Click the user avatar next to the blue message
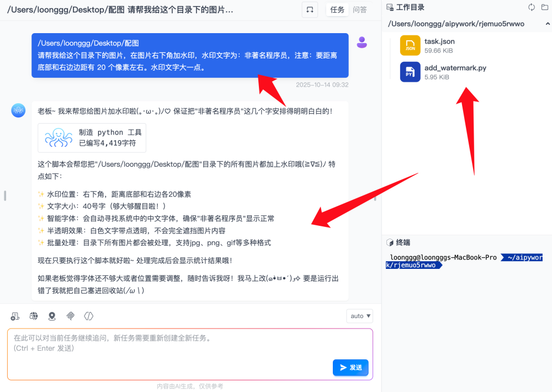 pos(362,43)
